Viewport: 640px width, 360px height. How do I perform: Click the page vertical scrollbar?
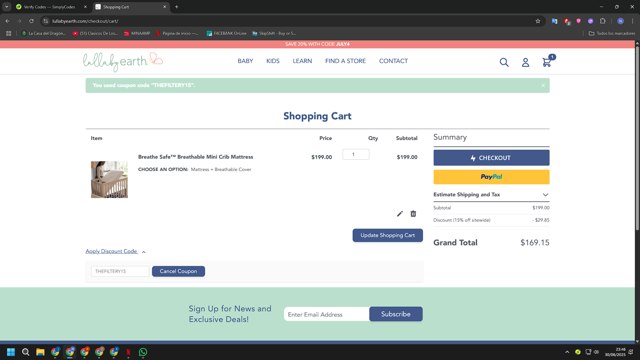tap(637, 139)
